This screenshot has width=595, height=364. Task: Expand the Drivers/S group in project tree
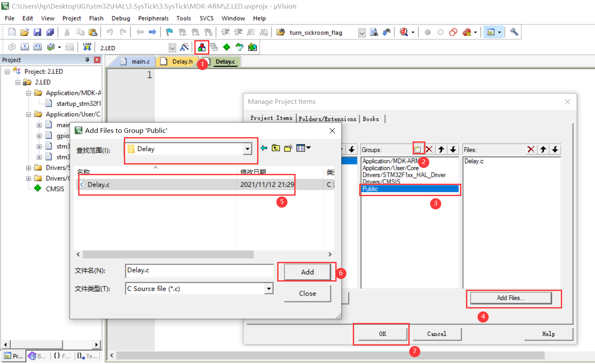[x=29, y=168]
